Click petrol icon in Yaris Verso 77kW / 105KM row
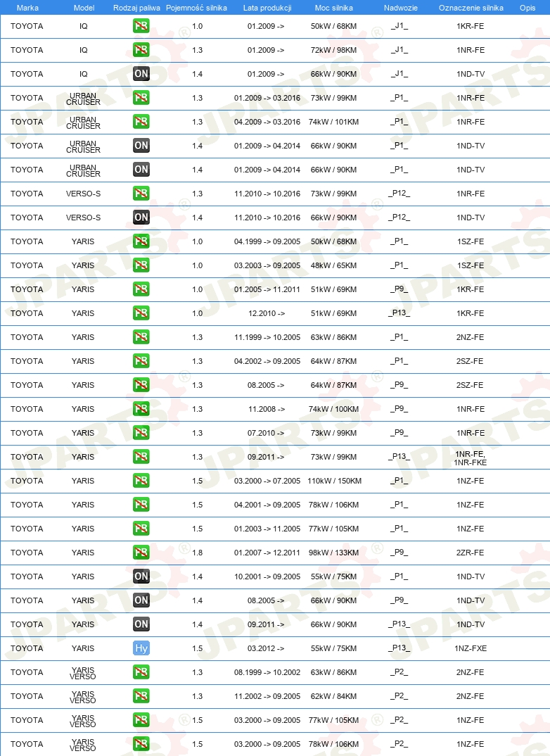The height and width of the screenshot is (756, 550). click(141, 720)
